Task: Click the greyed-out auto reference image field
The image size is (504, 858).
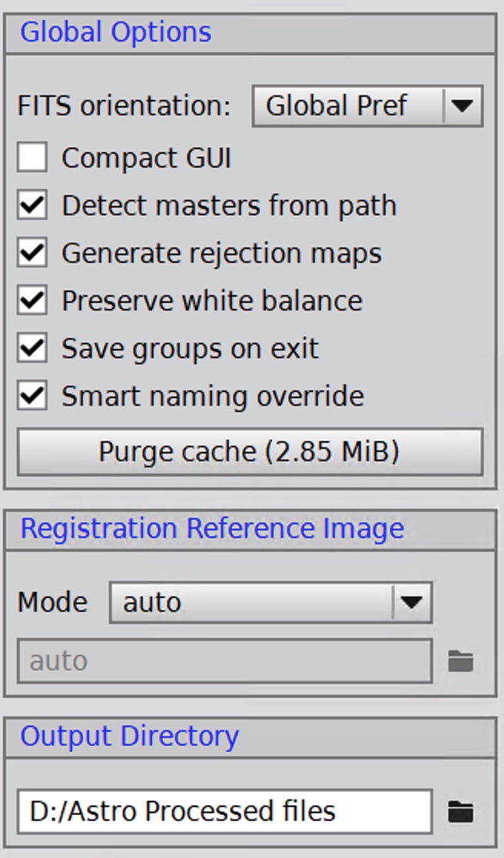Action: tap(224, 661)
